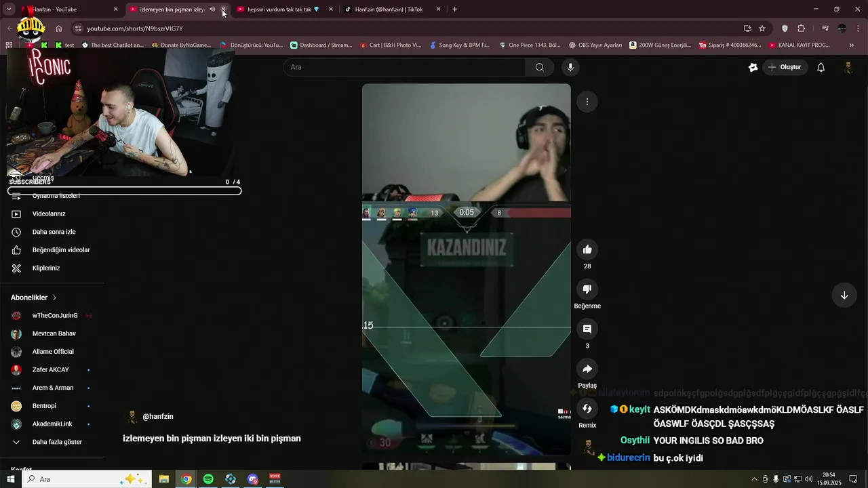
Task: Open the Voicemeeter taskbar icon
Action: 275,479
